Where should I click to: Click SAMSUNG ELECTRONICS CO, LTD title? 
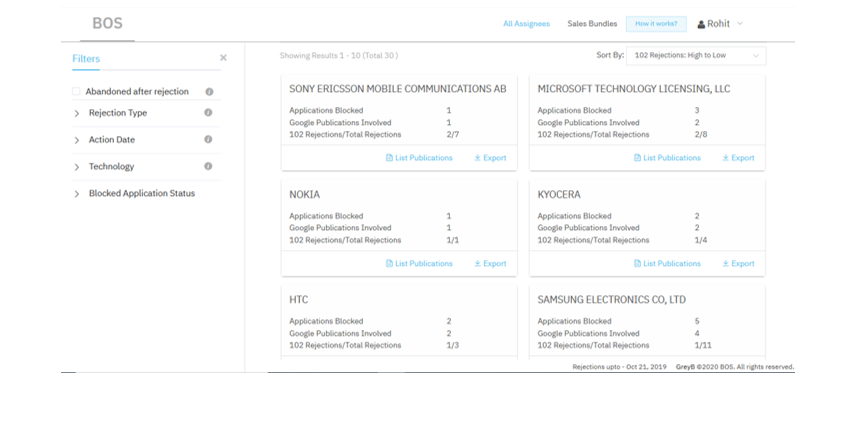tap(611, 300)
